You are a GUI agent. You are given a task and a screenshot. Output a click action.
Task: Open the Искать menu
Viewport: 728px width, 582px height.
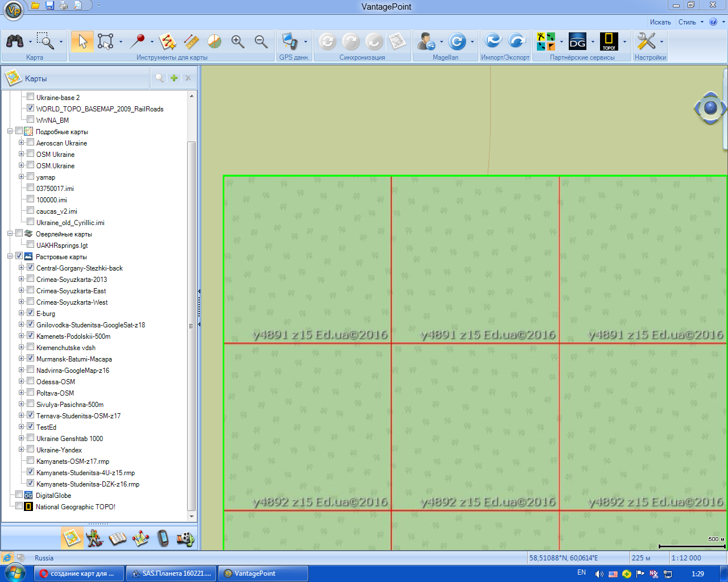(660, 22)
